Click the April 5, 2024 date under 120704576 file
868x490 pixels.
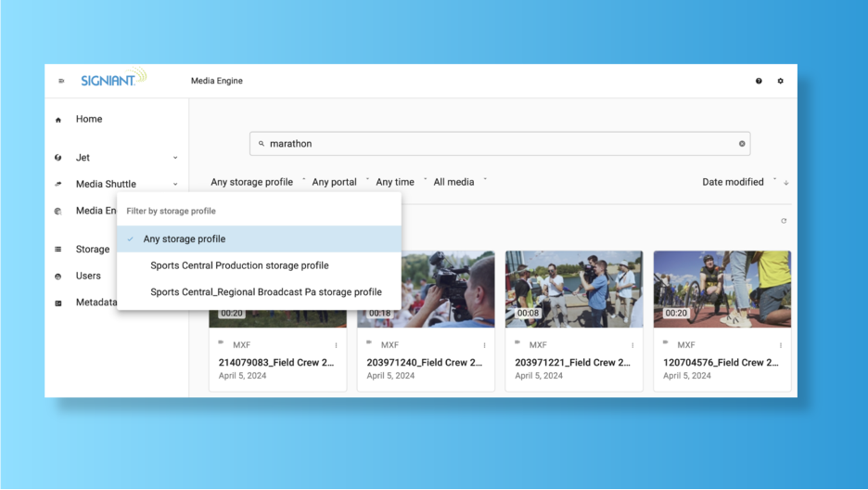pos(687,376)
